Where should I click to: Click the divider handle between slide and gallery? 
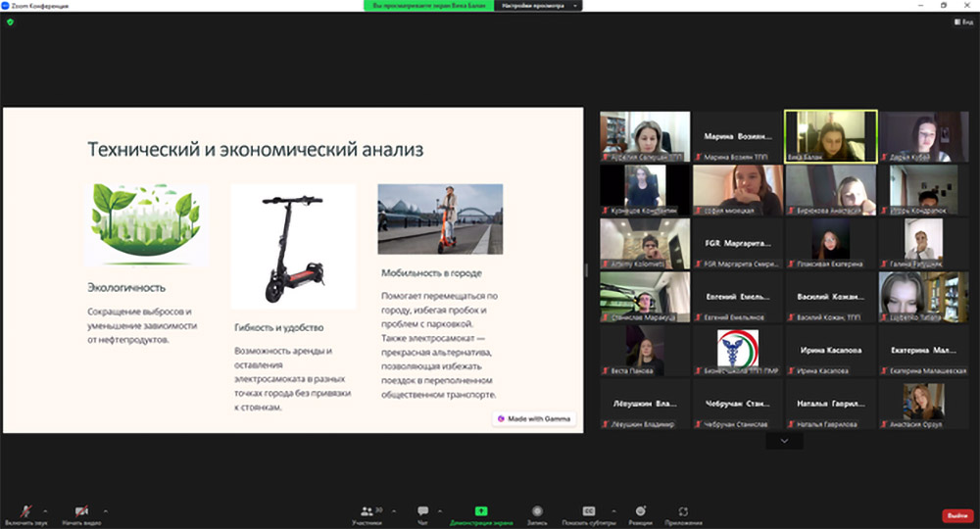click(586, 269)
